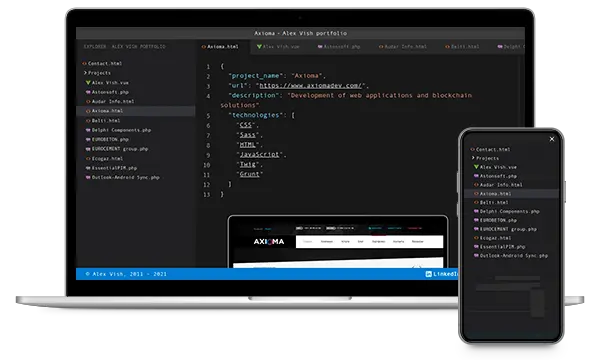Click the Sass technology link on line 7

click(x=247, y=135)
